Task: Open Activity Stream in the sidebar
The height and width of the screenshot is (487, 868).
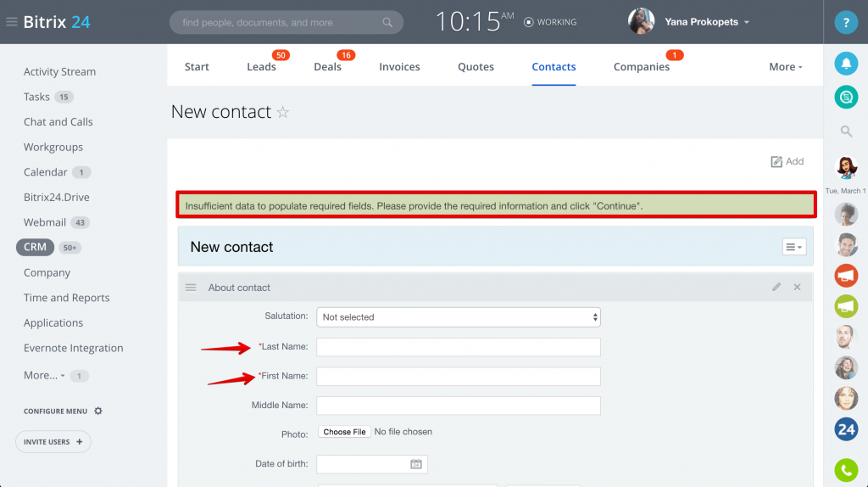Action: pos(60,71)
